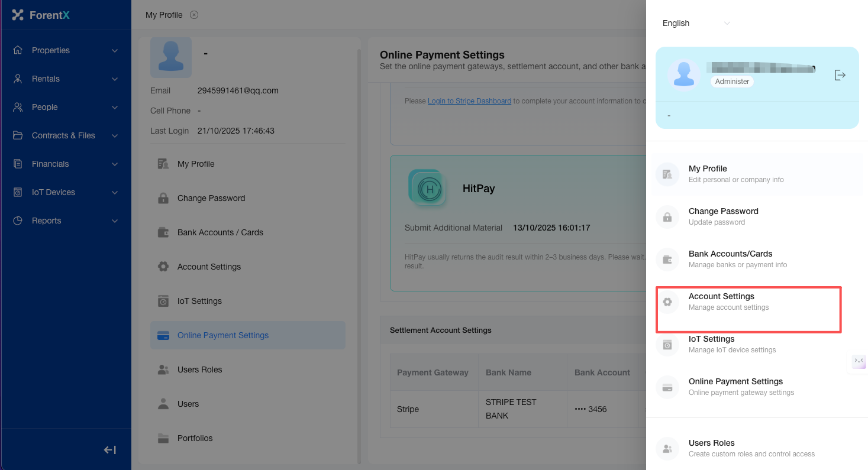Open the English language dropdown
This screenshot has height=470, width=868.
tap(696, 23)
